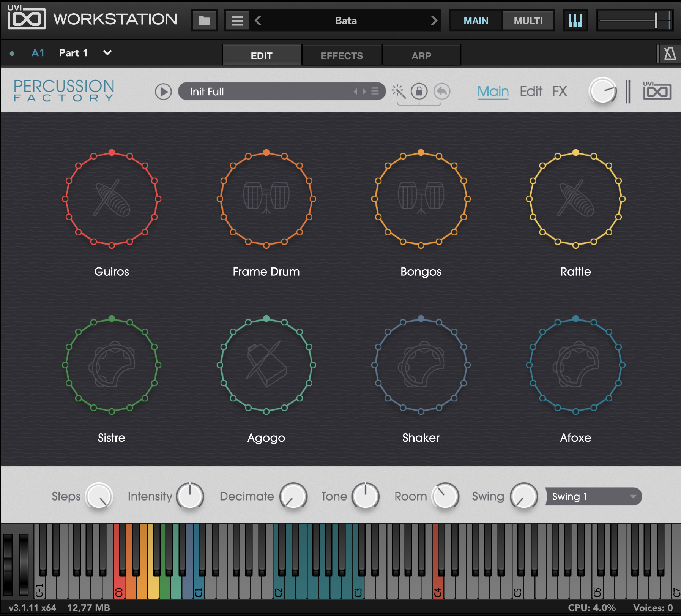The height and width of the screenshot is (616, 681).
Task: Click the randomize magic wand icon
Action: (399, 92)
